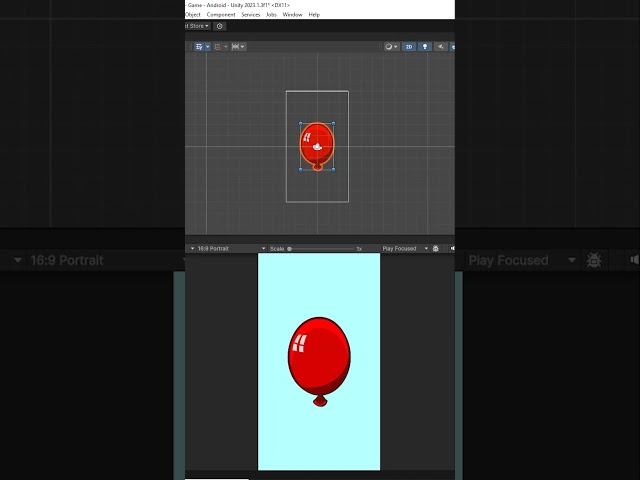This screenshot has width=640, height=480.
Task: Open the Window menu
Action: [x=293, y=15]
